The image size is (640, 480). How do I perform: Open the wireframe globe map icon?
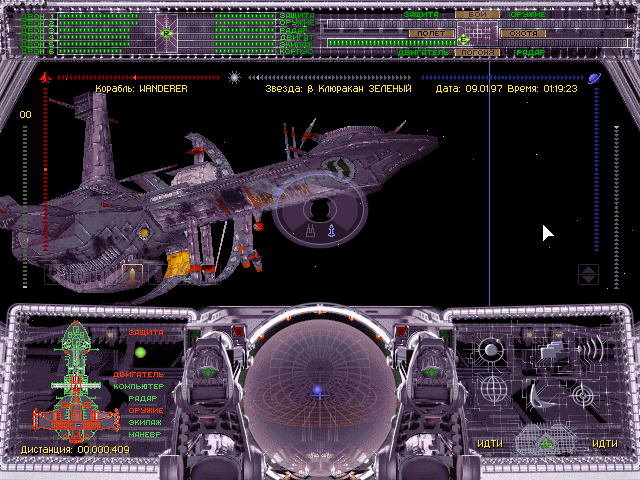pyautogui.click(x=493, y=389)
